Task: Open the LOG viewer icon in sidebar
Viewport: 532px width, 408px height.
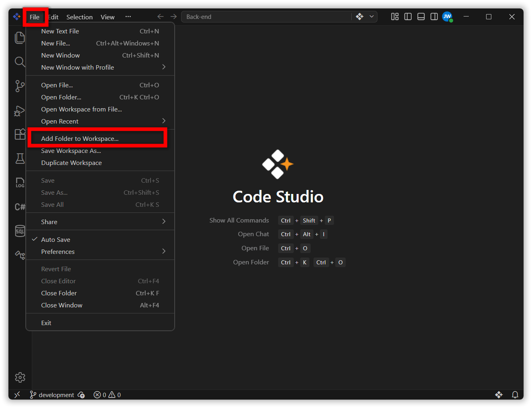Action: coord(20,183)
